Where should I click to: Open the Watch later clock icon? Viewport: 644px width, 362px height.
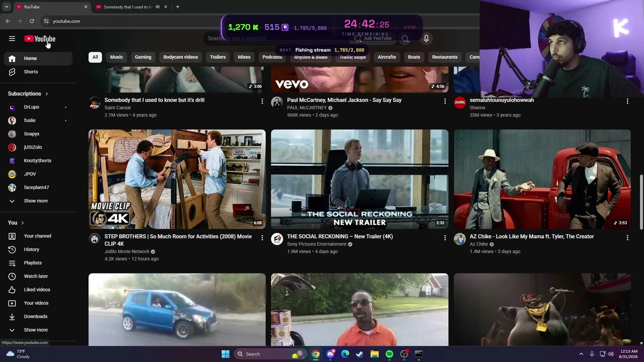[x=12, y=276]
